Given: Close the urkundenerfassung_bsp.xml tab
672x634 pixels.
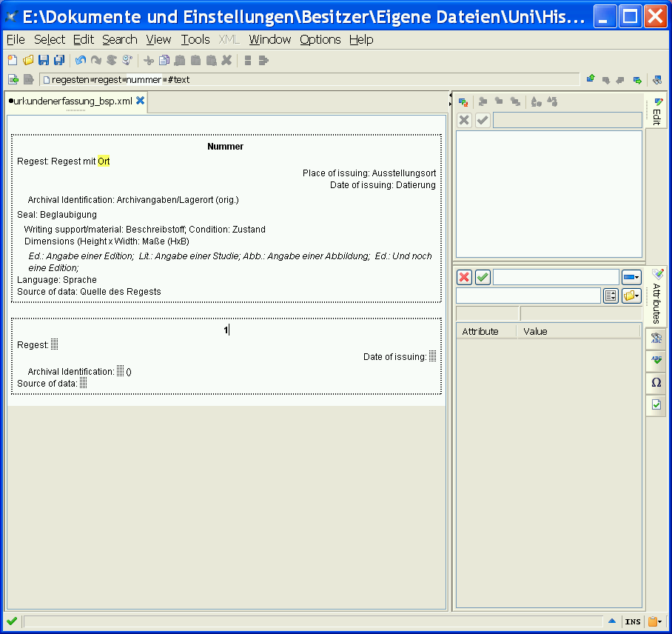Looking at the screenshot, I should (x=140, y=101).
